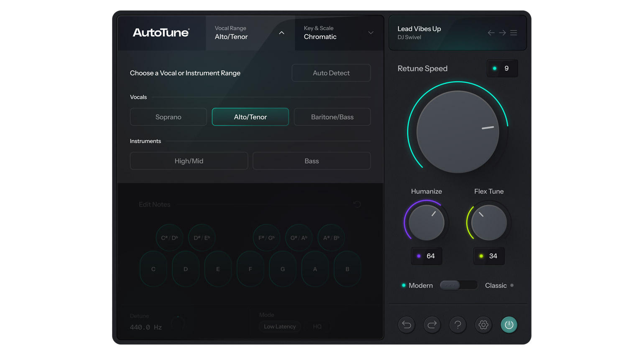
Task: Flip the Modern/Classic mode switch
Action: point(458,285)
